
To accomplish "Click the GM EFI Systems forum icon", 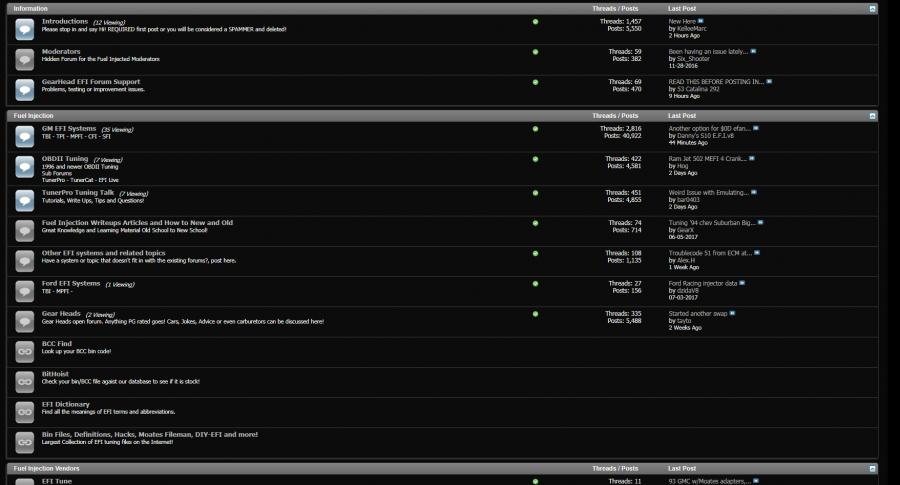I will click(x=26, y=135).
